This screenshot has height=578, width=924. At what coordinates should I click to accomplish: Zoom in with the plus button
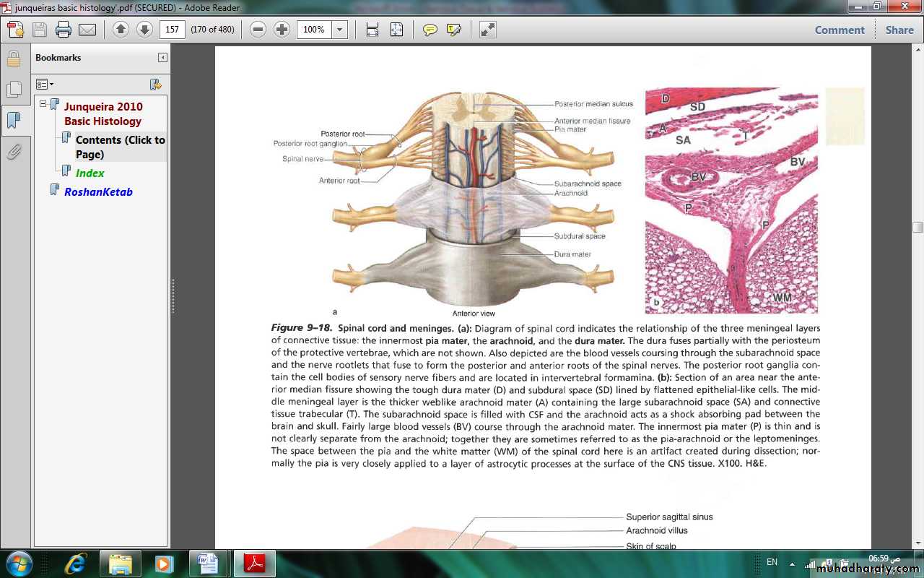tap(282, 30)
